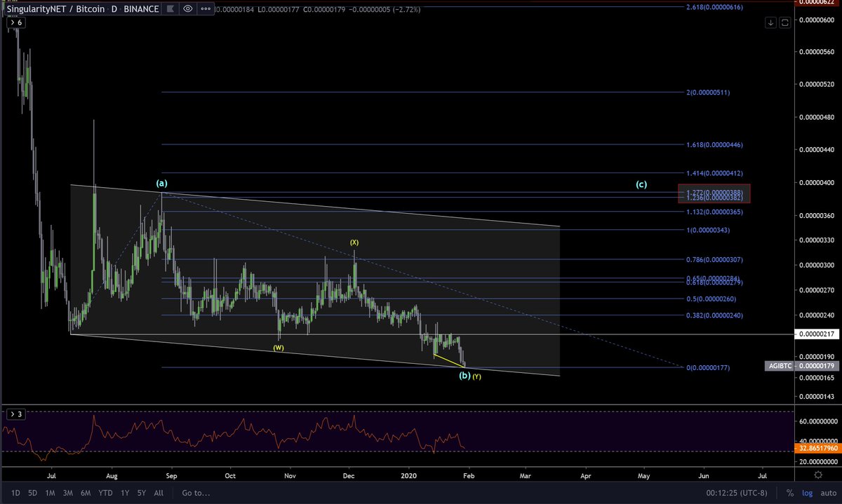
Task: Select the yellow (X) wave label
Action: tap(354, 242)
